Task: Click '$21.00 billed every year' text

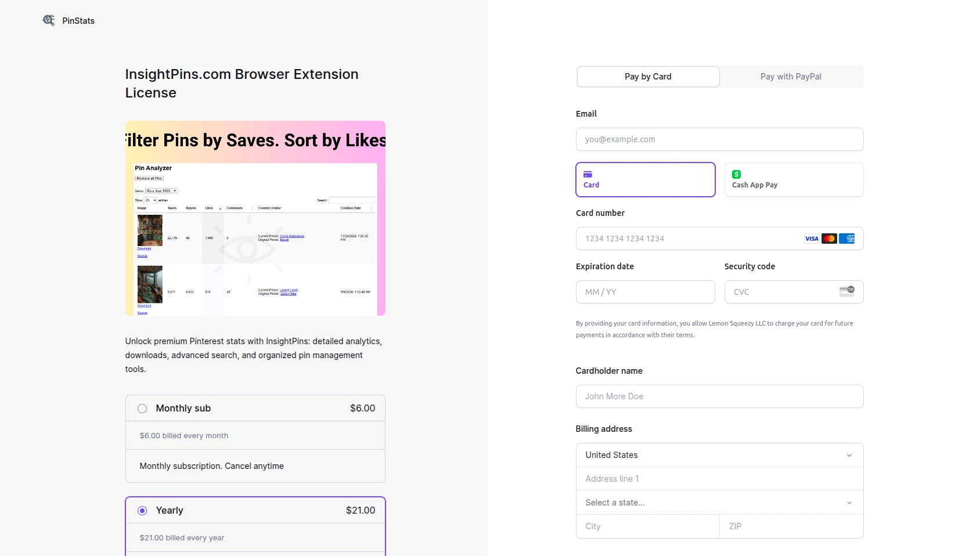Action: [182, 538]
